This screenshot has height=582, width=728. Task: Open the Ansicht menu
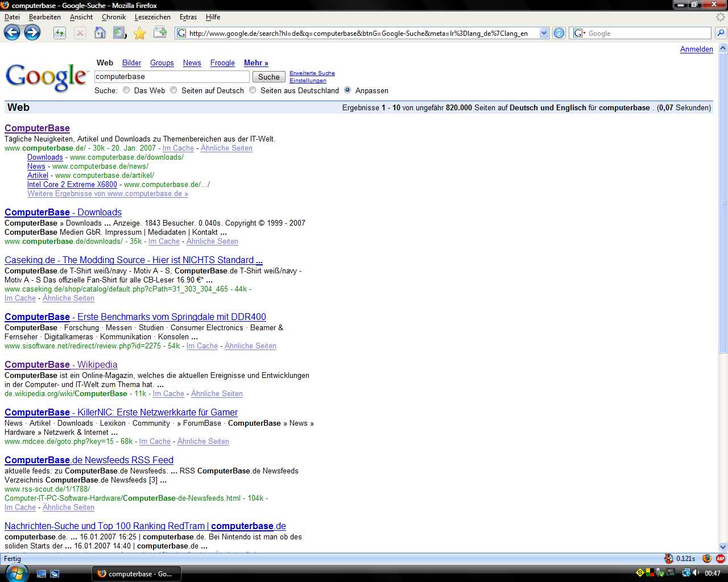[81, 17]
